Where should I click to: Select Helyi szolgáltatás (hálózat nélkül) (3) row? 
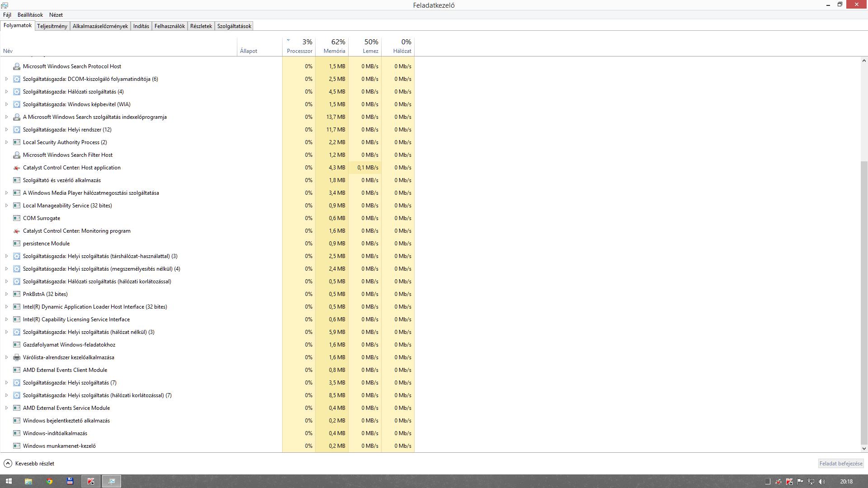coord(207,332)
